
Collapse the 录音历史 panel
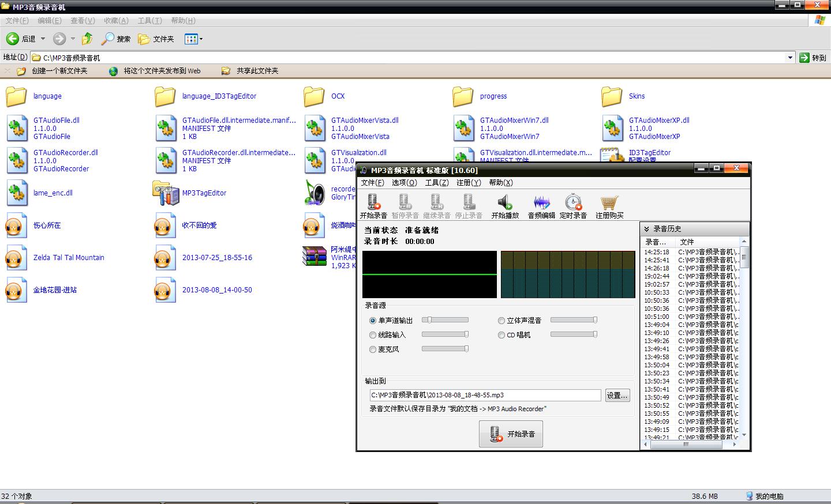point(647,229)
